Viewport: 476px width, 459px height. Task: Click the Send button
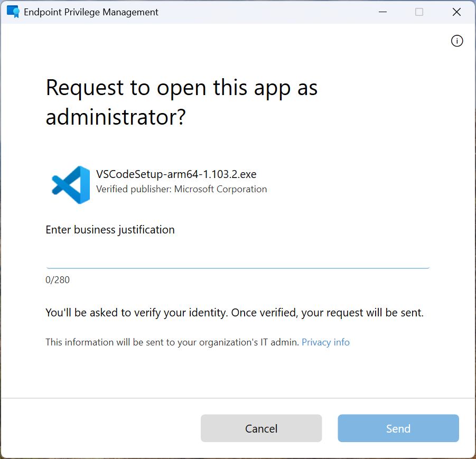pyautogui.click(x=398, y=428)
